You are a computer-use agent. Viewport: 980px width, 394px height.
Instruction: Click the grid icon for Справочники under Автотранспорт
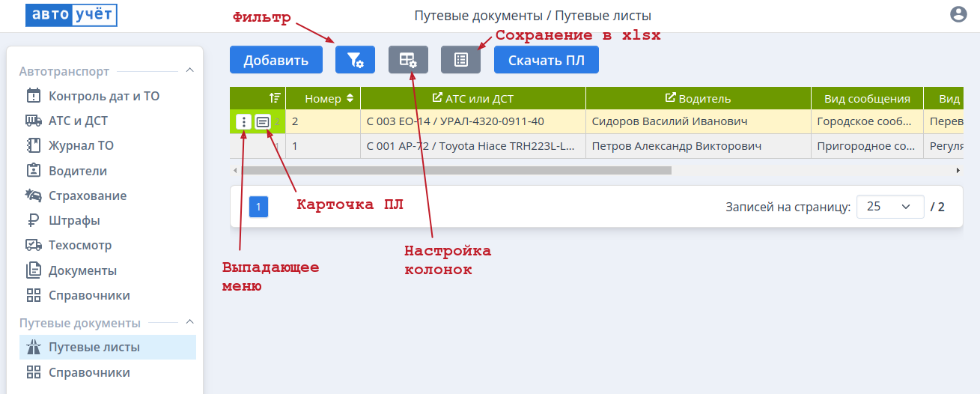[x=34, y=295]
